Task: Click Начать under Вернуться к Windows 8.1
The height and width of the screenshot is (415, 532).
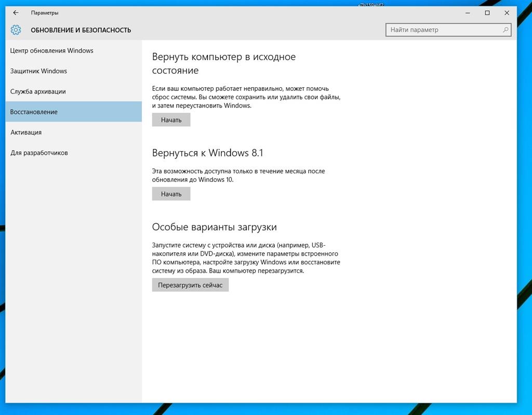Action: pyautogui.click(x=171, y=194)
